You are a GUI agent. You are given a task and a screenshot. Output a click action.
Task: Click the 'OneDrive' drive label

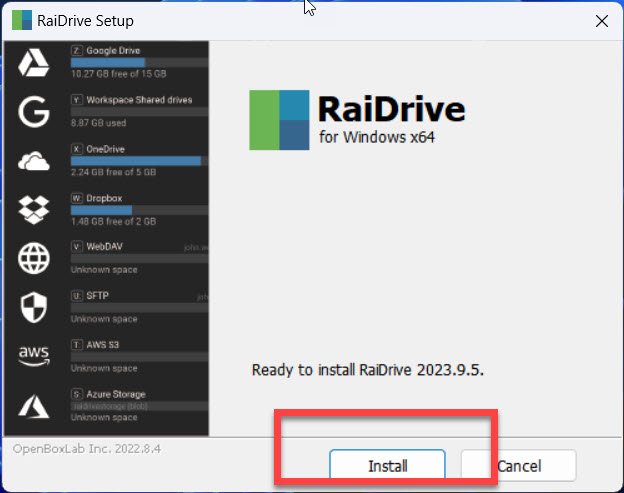tap(105, 149)
